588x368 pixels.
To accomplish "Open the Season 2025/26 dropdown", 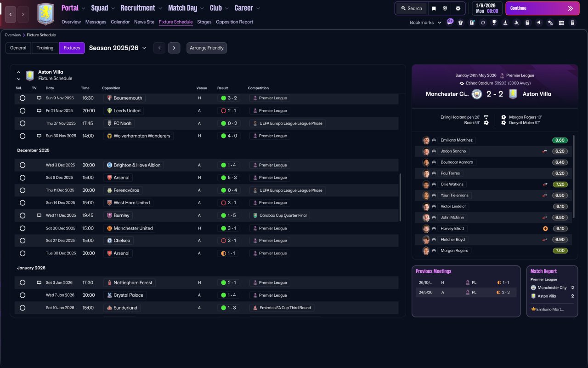I will pyautogui.click(x=118, y=48).
